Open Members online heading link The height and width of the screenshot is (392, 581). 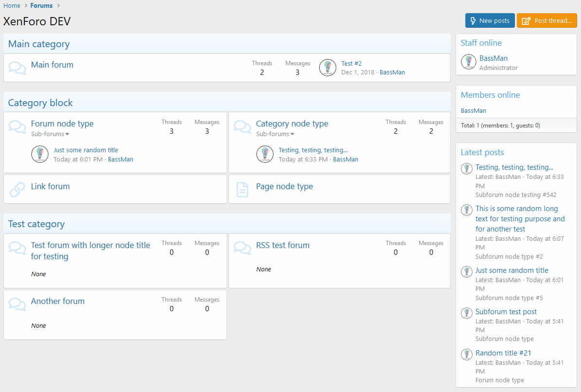490,95
